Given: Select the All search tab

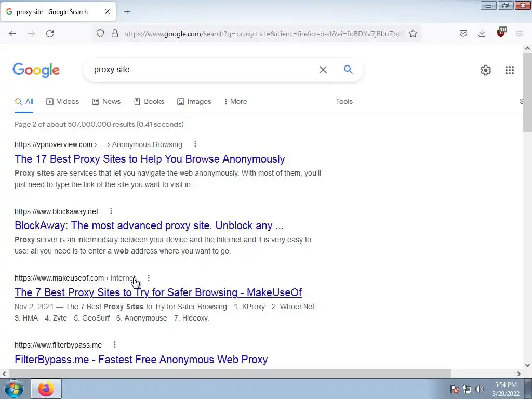Looking at the screenshot, I should 24,101.
